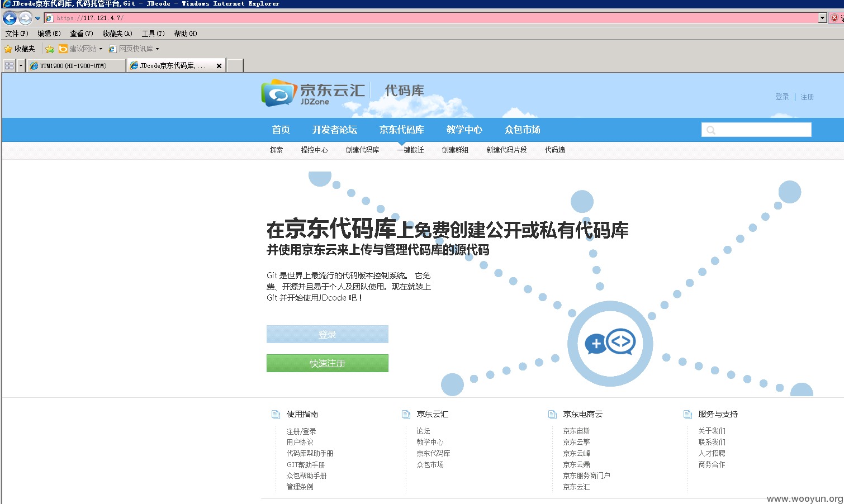
Task: Click the add to favorites bar icon
Action: tap(50, 49)
